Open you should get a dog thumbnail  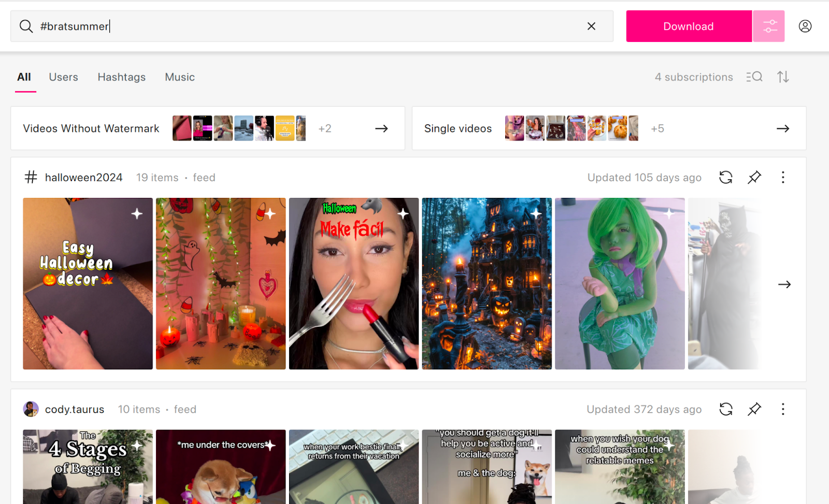tap(487, 467)
